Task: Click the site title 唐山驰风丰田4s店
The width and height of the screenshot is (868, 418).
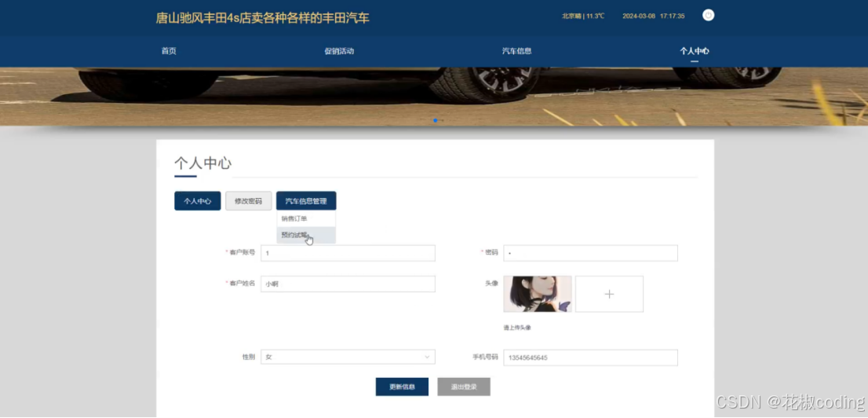Action: [x=262, y=18]
